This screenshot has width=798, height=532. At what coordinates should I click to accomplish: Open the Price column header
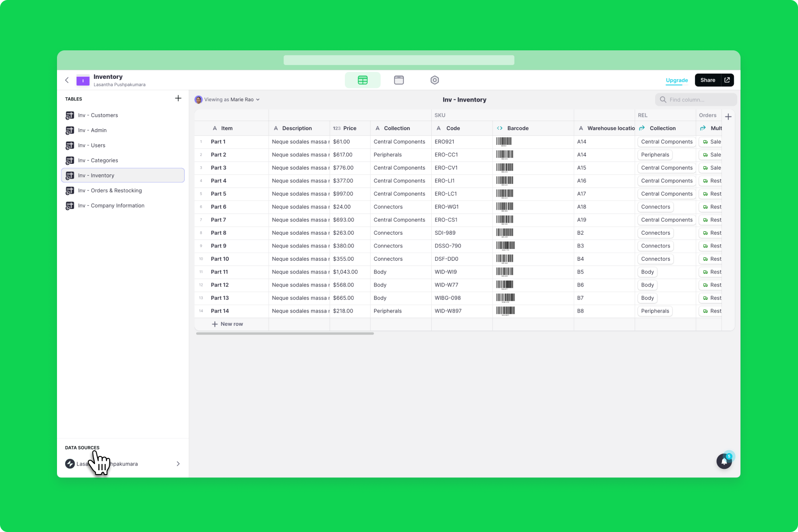(350, 128)
